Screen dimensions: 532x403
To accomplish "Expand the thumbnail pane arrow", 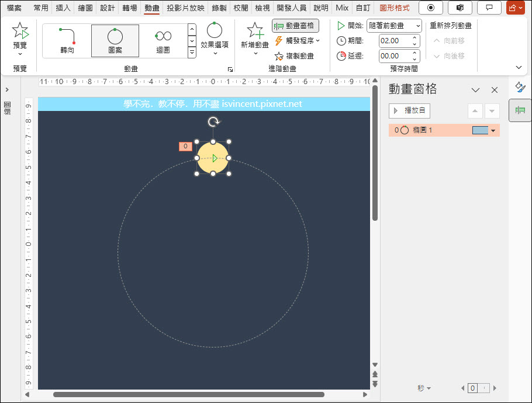I will coord(7,90).
